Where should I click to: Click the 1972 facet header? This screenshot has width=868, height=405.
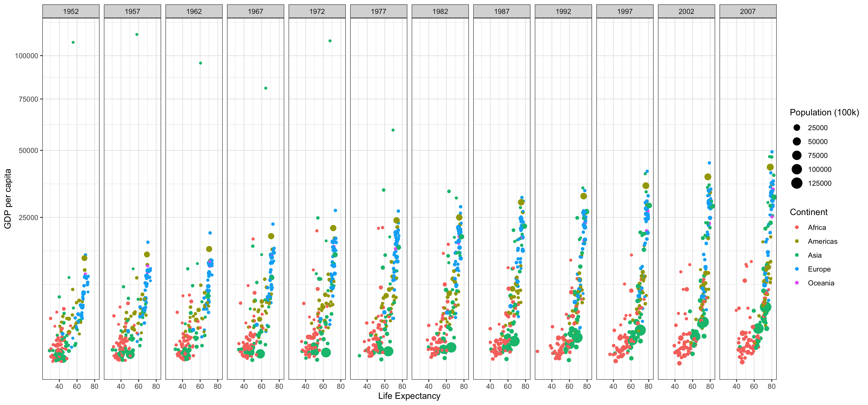click(x=317, y=11)
